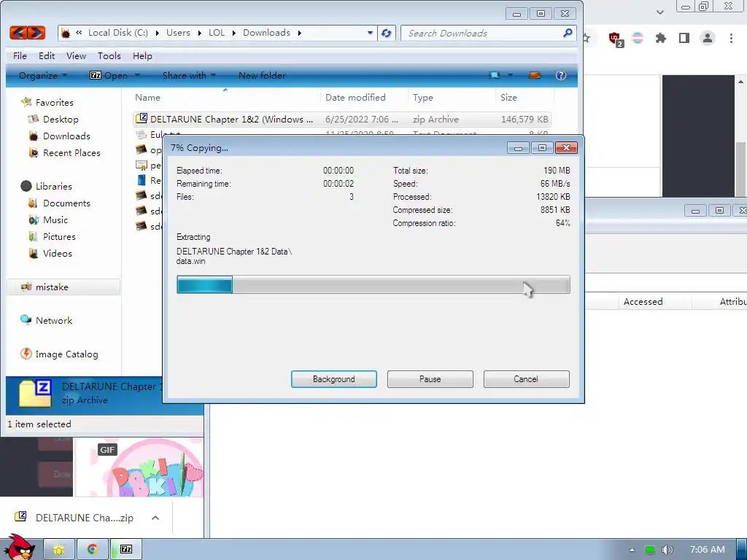
Task: Send the extraction to Background
Action: (x=334, y=379)
